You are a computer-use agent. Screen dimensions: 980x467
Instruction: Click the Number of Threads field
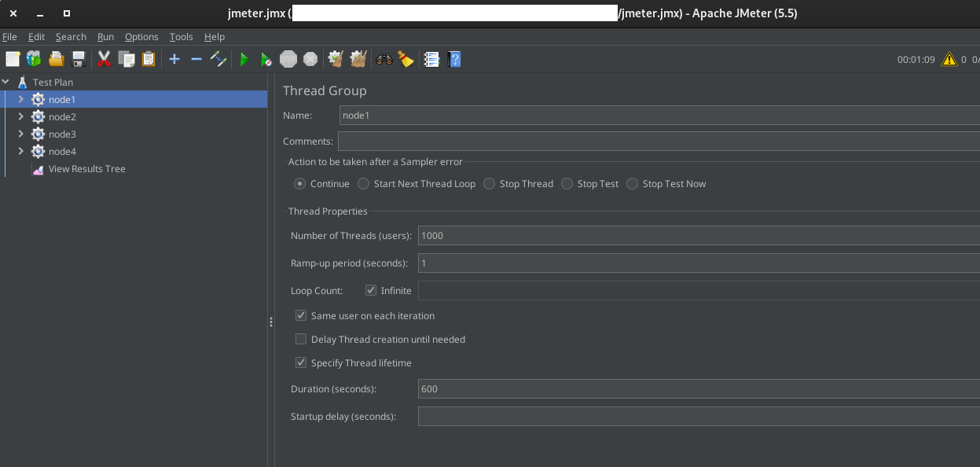tap(699, 236)
